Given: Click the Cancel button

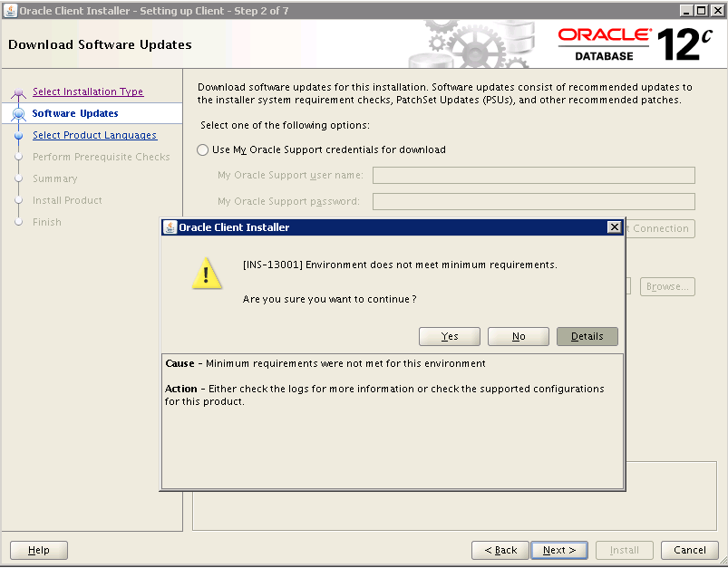Looking at the screenshot, I should 689,551.
